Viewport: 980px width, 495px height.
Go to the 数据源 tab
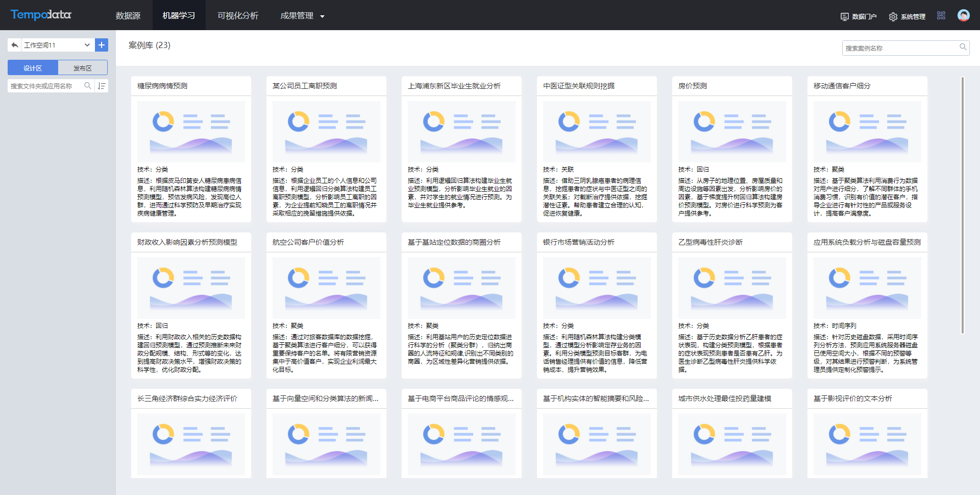click(128, 16)
